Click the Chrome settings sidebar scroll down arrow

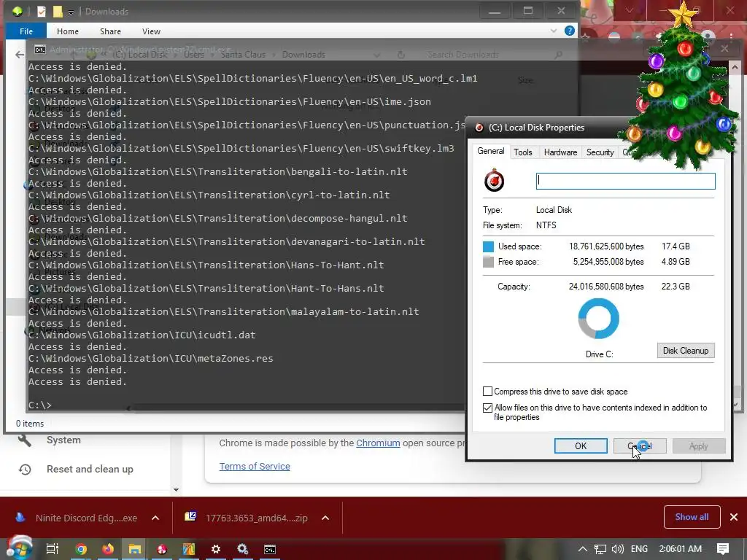coord(176,489)
